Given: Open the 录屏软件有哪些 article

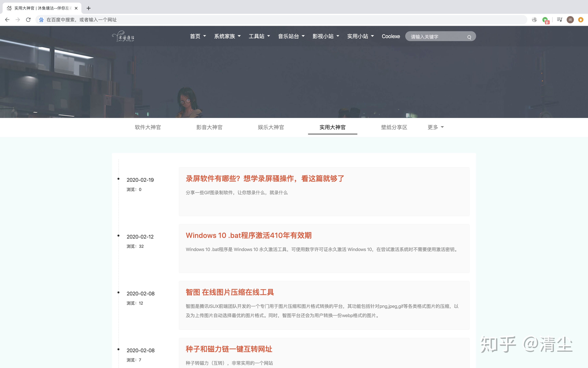Looking at the screenshot, I should click(x=265, y=178).
